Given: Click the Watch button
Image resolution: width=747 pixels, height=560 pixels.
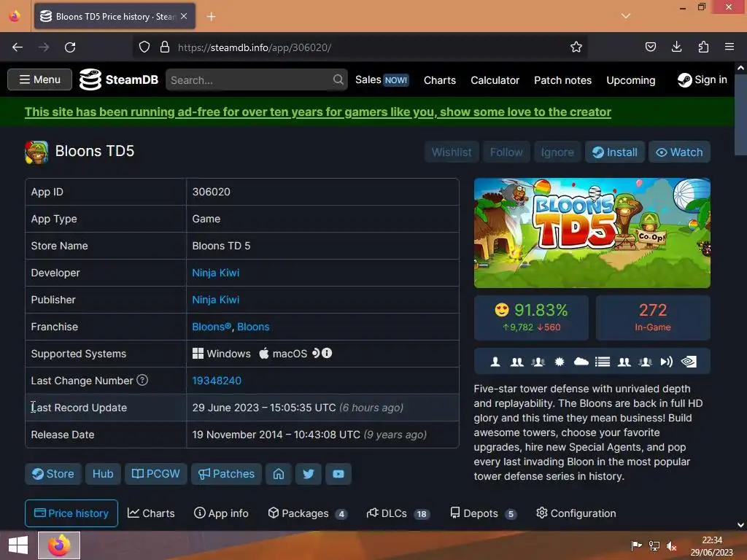Looking at the screenshot, I should 679,152.
